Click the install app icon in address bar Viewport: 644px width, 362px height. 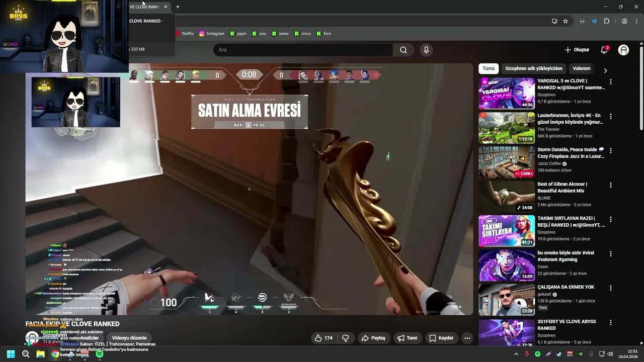point(554,21)
